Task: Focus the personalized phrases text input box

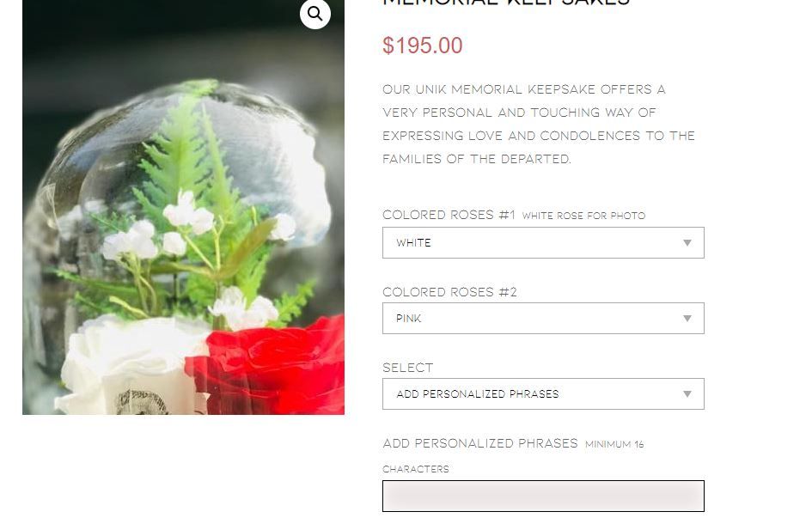Action: click(x=543, y=496)
